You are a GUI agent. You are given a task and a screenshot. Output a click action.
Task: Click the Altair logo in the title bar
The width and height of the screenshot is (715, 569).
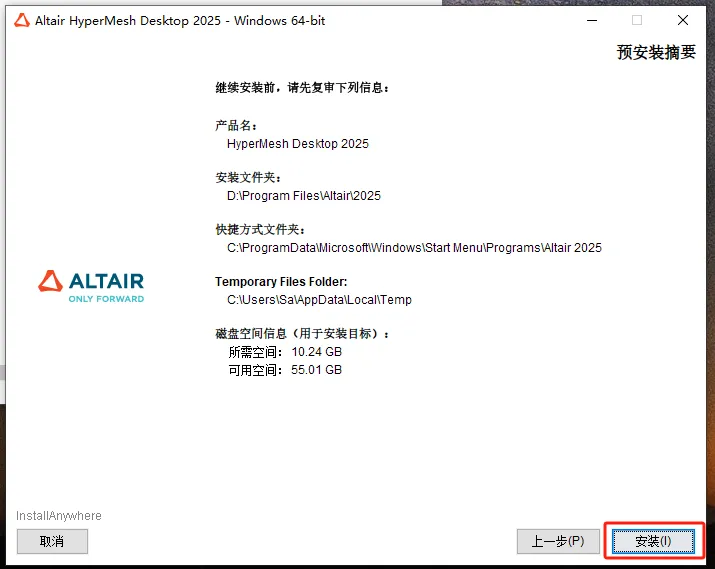click(21, 21)
